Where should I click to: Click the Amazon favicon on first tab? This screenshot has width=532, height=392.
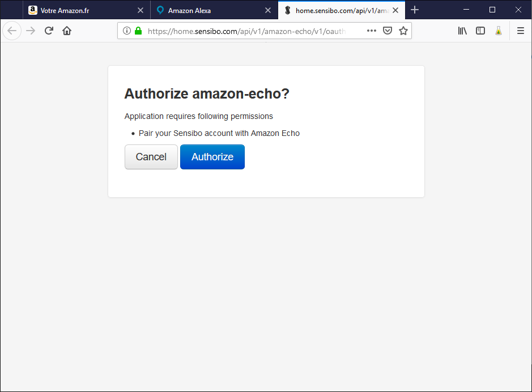32,10
